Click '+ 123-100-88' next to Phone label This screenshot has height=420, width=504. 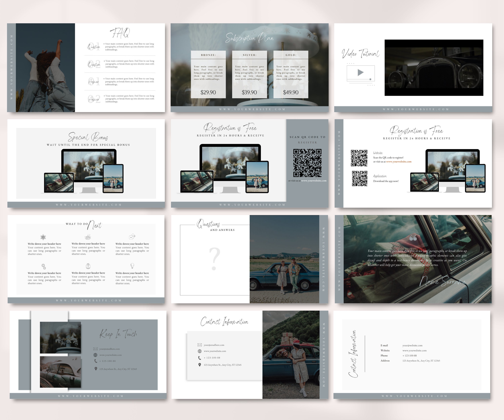pos(409,356)
